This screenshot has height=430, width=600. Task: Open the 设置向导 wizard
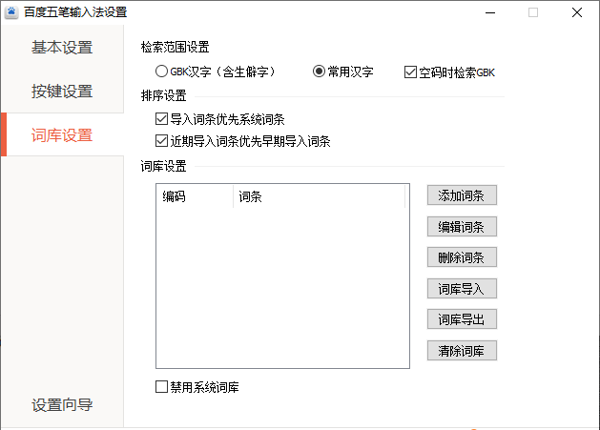(62, 405)
